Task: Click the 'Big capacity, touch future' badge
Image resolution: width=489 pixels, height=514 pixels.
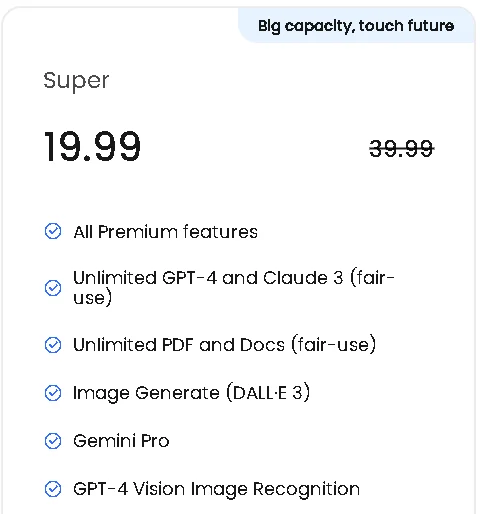Action: point(356,26)
